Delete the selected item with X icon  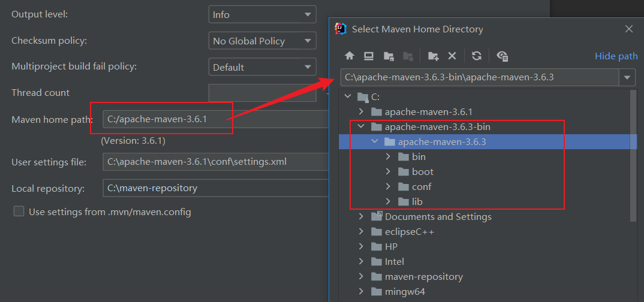452,56
